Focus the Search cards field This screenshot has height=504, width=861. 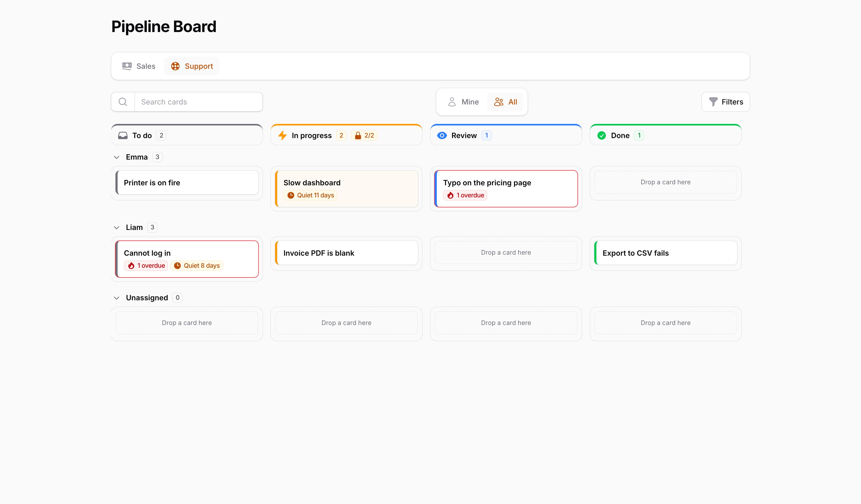[198, 102]
